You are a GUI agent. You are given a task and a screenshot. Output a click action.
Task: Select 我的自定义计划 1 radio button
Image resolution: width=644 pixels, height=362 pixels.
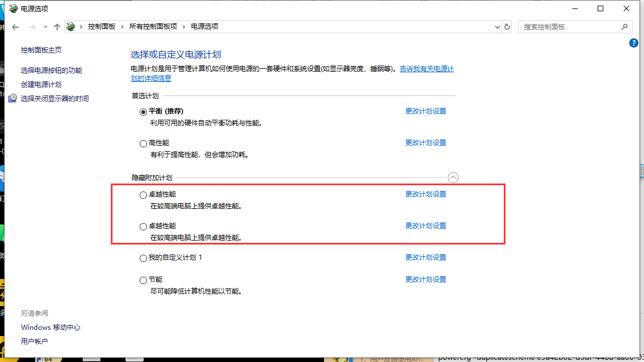pos(143,258)
